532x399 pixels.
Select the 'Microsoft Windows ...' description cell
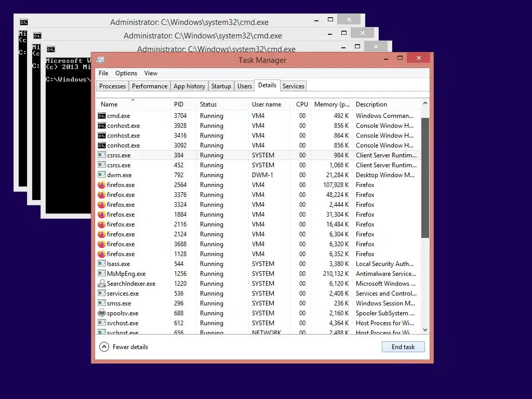tap(385, 284)
